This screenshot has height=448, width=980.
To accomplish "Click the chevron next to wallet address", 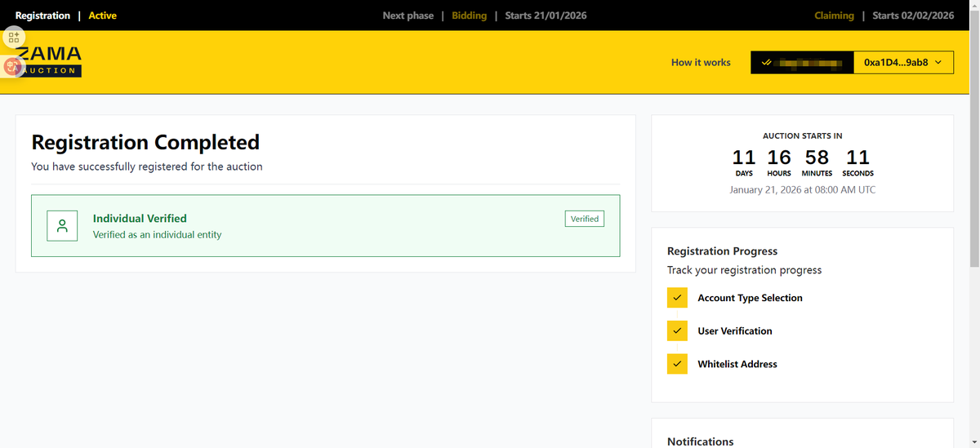I will pyautogui.click(x=938, y=62).
